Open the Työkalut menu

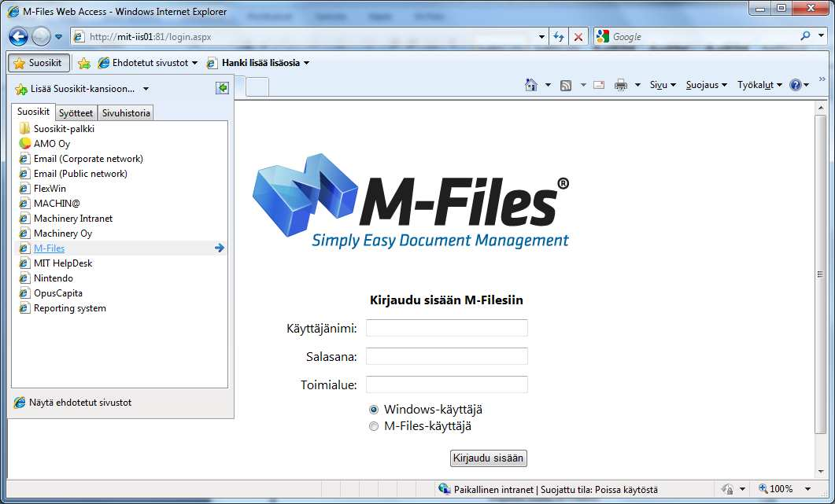click(x=759, y=85)
